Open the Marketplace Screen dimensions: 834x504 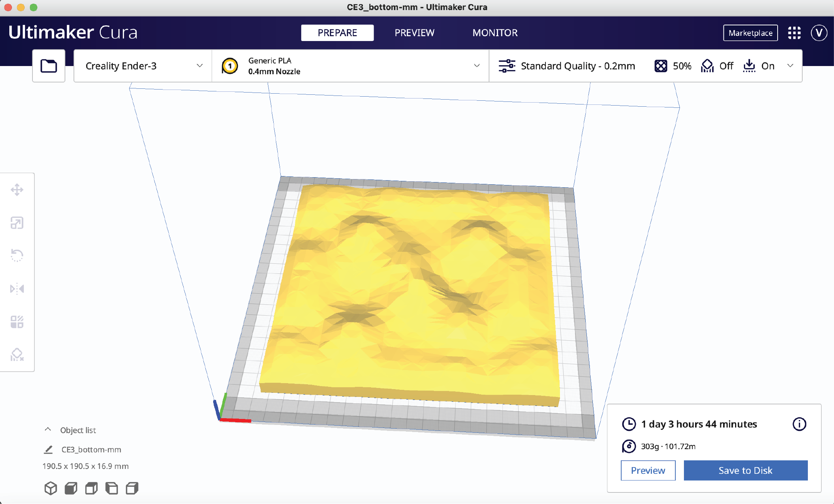point(750,33)
